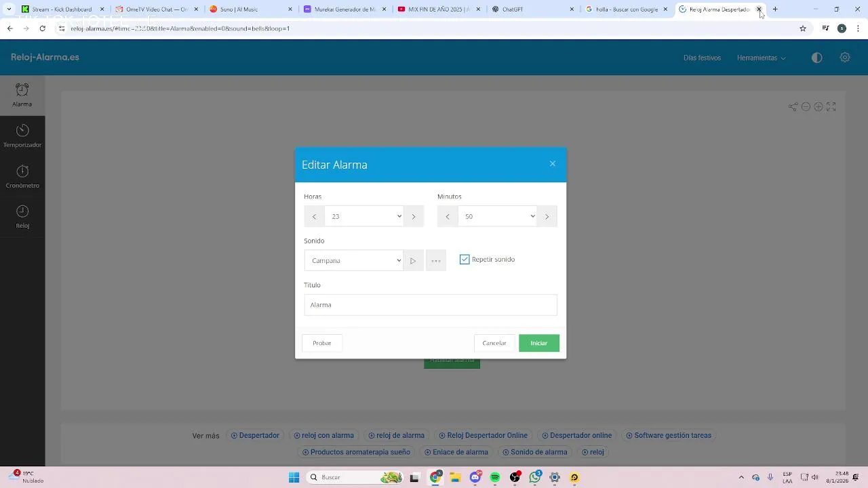The width and height of the screenshot is (868, 488).
Task: Bookmark this page with star icon
Action: pos(803,28)
